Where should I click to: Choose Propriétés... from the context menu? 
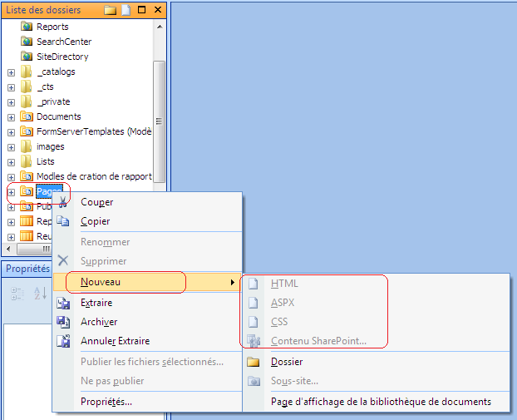click(x=106, y=402)
